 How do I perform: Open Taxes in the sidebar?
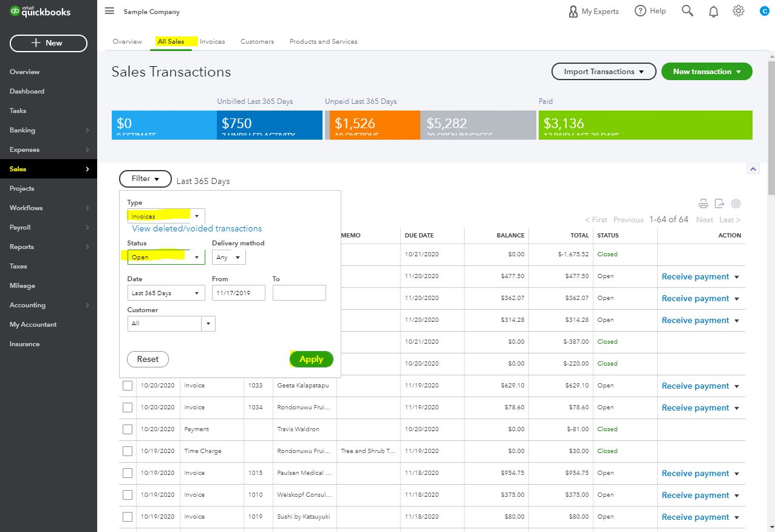[x=49, y=266]
